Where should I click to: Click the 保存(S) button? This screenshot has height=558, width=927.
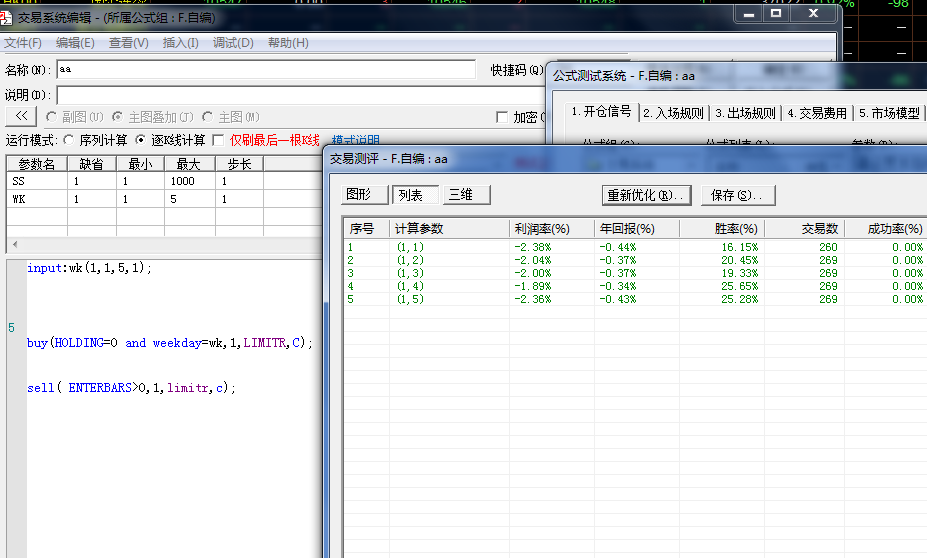(738, 195)
